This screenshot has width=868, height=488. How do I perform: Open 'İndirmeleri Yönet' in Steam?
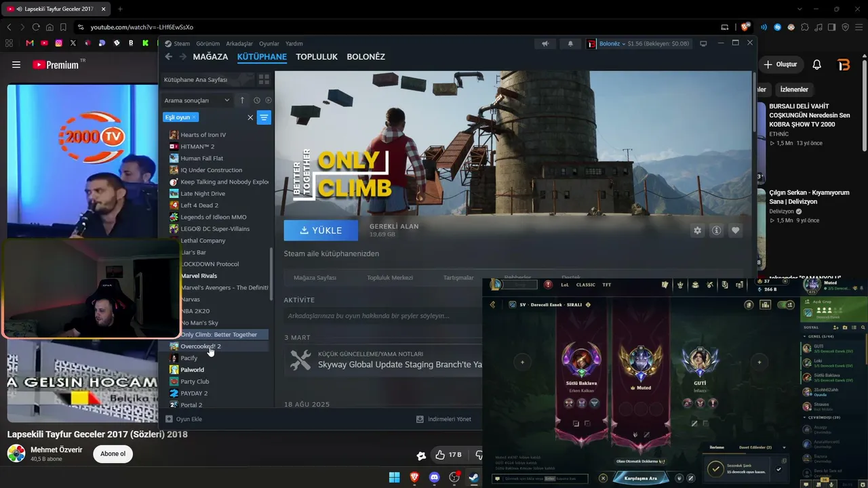[443, 419]
